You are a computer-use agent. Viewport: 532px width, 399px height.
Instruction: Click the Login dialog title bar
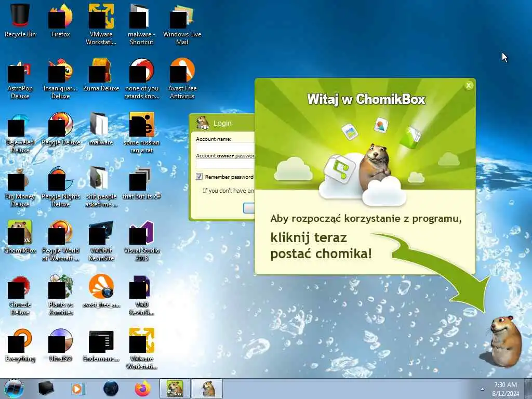click(222, 123)
